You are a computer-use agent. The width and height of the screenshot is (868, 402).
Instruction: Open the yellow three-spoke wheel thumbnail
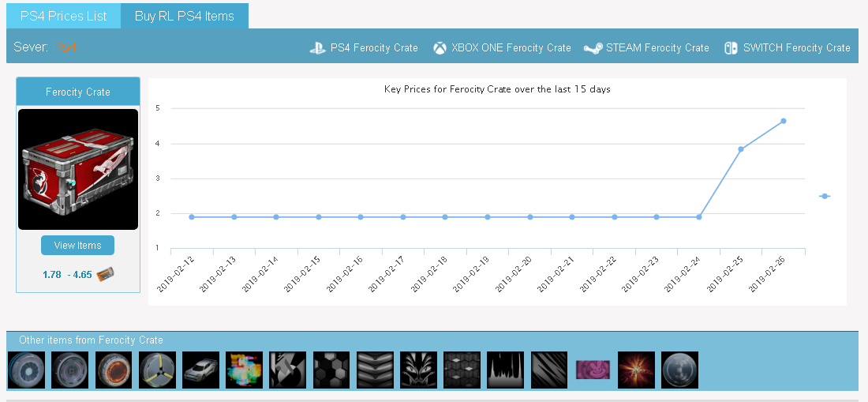157,370
